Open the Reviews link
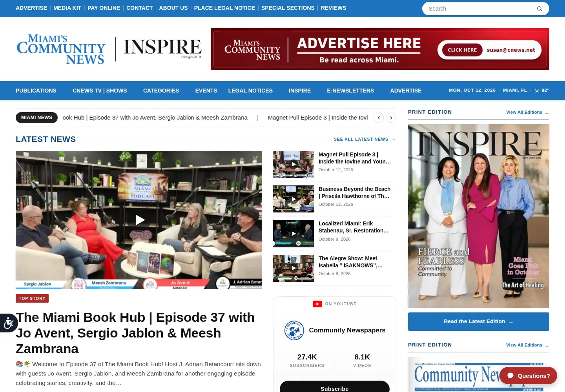 334,8
